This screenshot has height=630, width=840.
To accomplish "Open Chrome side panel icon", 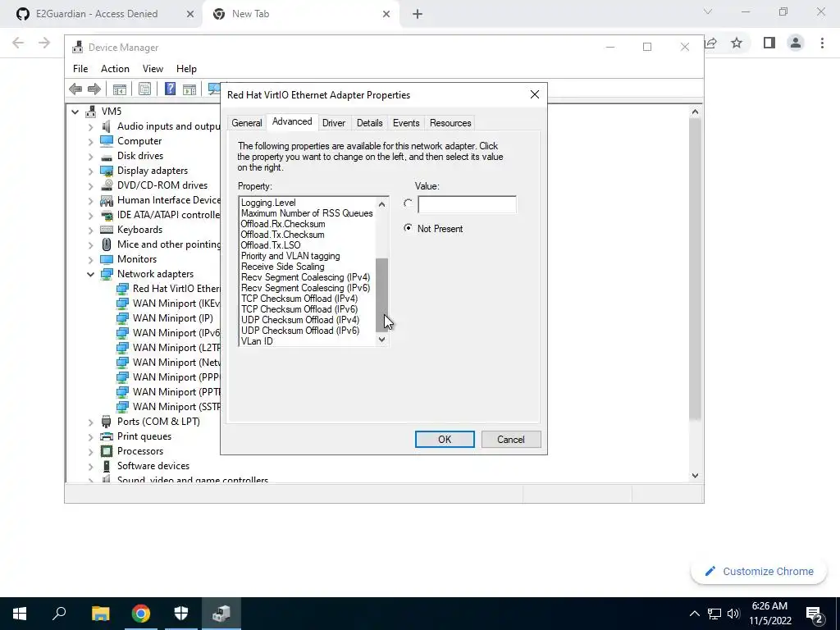I will point(769,43).
